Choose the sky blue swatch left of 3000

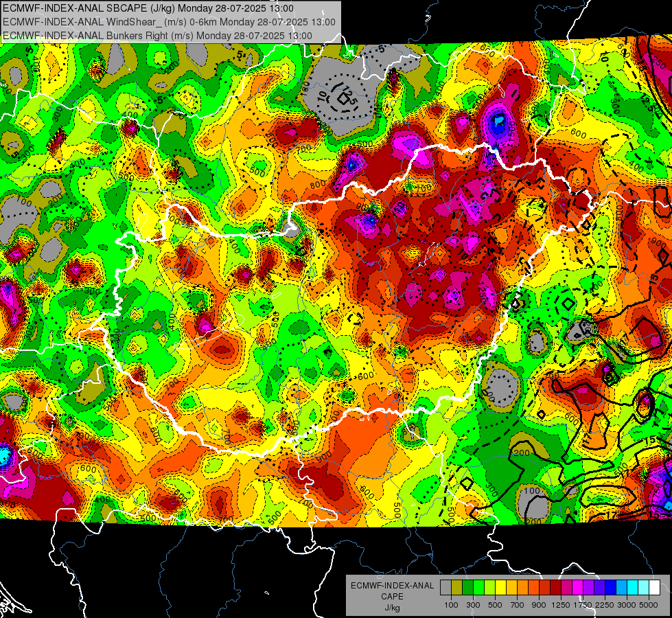click(621, 588)
